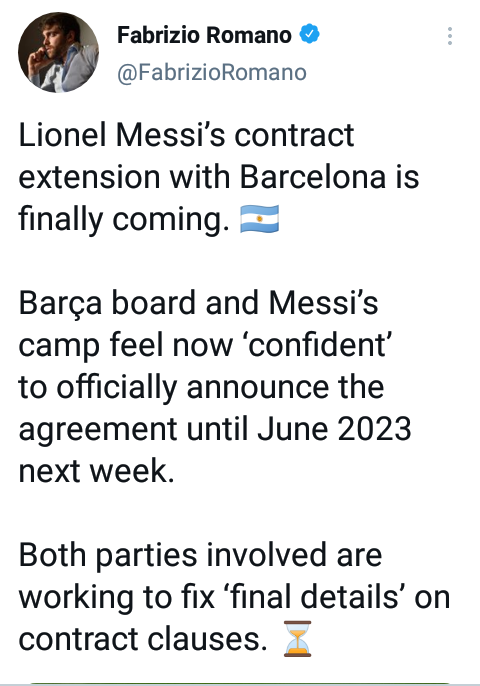Click the words "Barça board"
This screenshot has width=480, height=686.
(106, 303)
